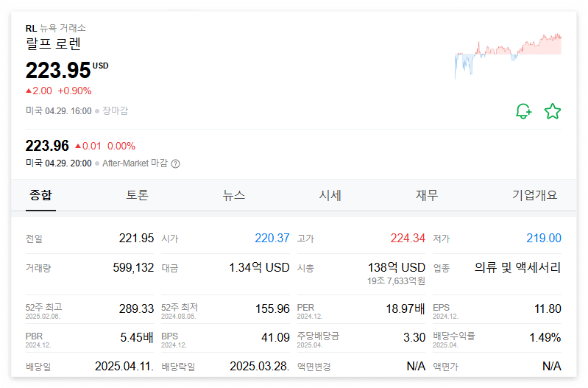The image size is (588, 388).
Task: Click the 액면변경 value N/A
Action: coord(417,366)
